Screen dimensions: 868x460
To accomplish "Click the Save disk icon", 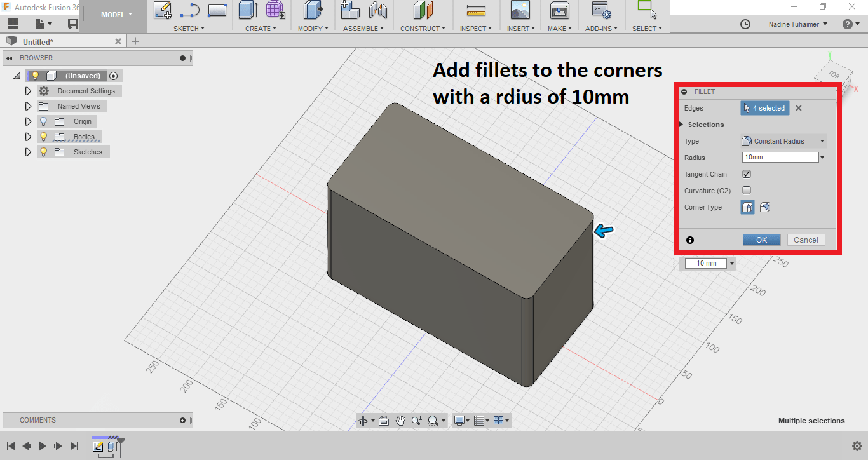I will coord(73,24).
